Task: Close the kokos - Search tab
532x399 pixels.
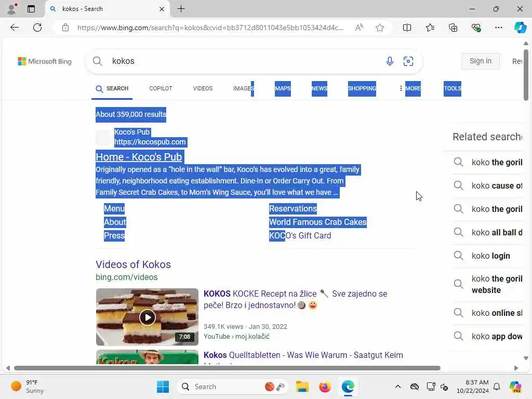Action: click(162, 9)
